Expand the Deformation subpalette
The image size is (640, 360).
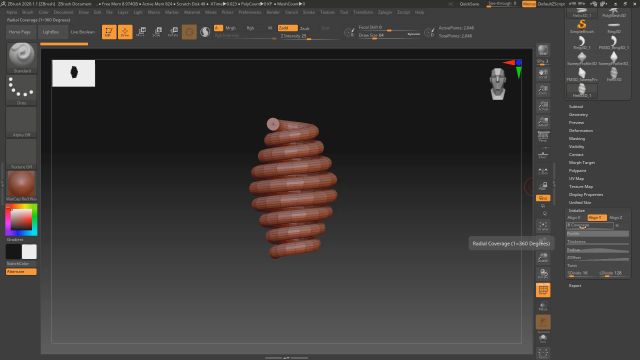click(581, 131)
